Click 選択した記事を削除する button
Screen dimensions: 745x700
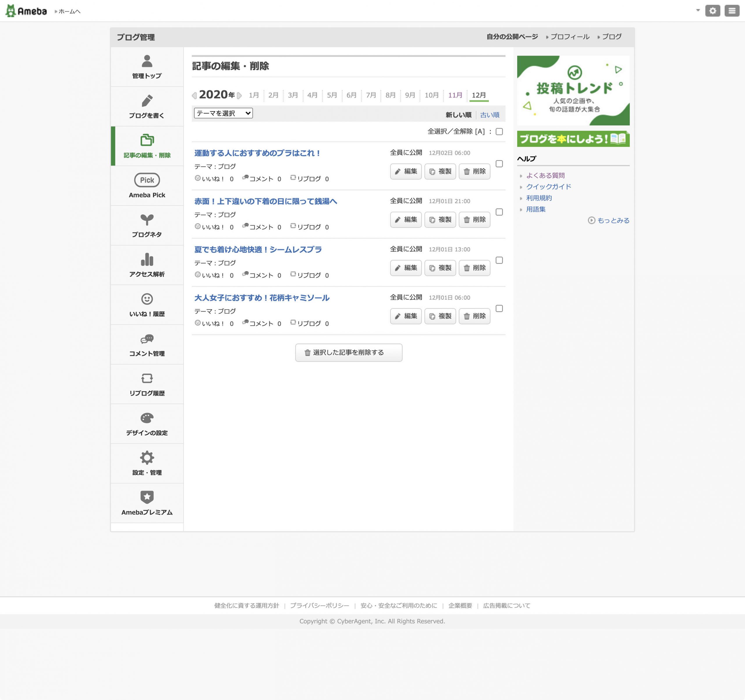349,353
